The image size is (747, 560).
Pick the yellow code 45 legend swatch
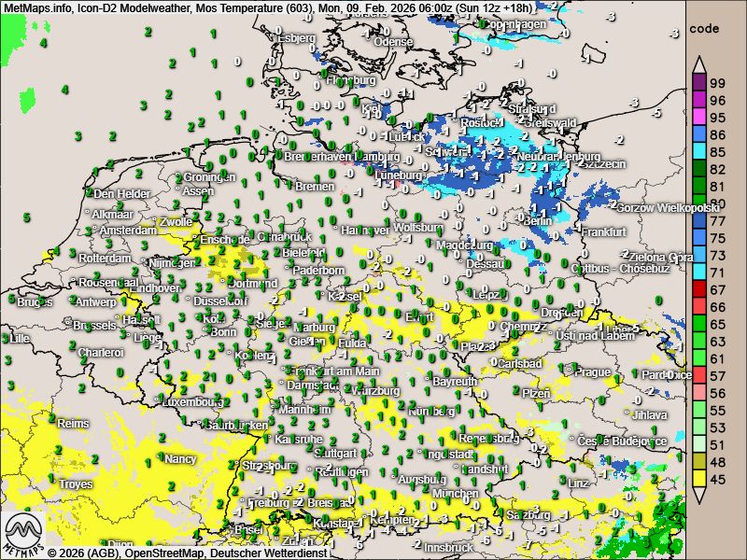[698, 479]
